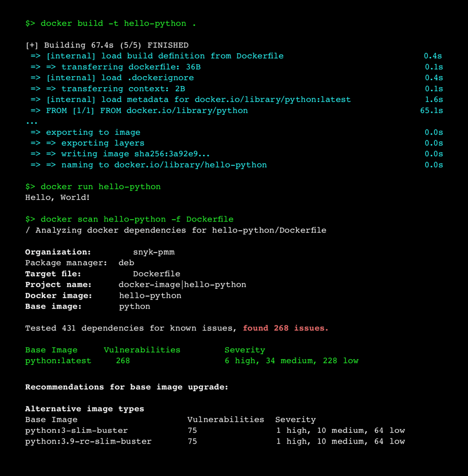
Task: Click the 'Dockerfile' target file value
Action: (157, 274)
